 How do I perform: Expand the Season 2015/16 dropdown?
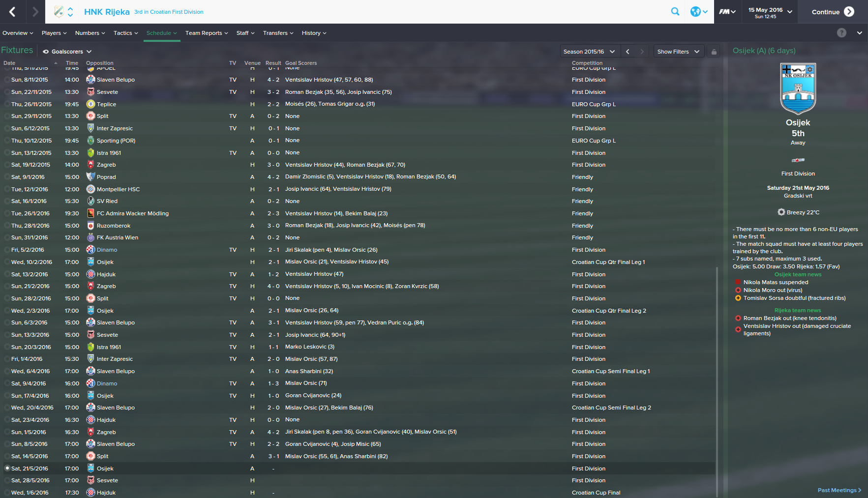tap(589, 52)
